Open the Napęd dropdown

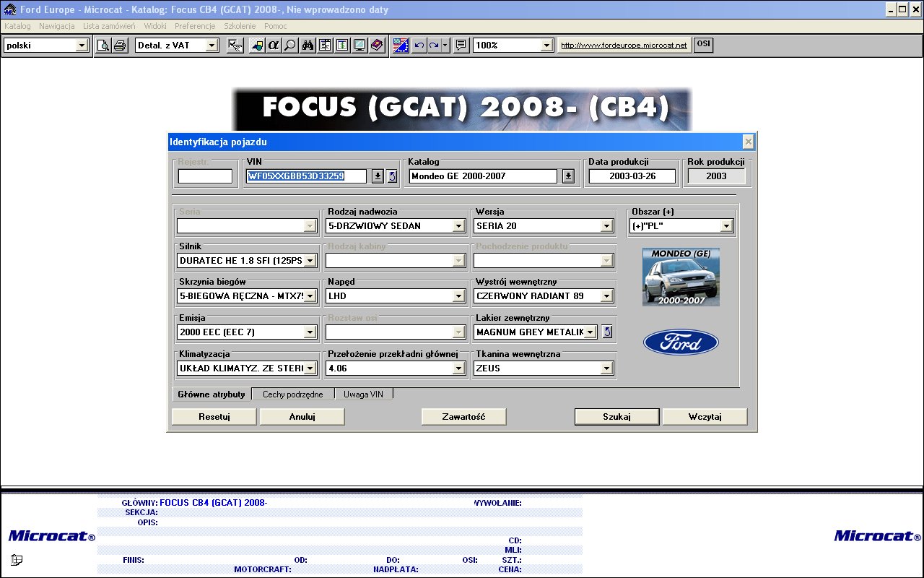458,296
